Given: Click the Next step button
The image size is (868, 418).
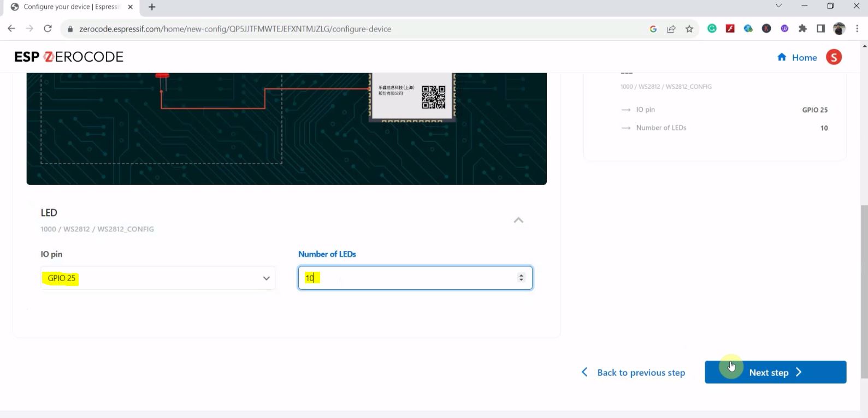Looking at the screenshot, I should click(x=775, y=372).
